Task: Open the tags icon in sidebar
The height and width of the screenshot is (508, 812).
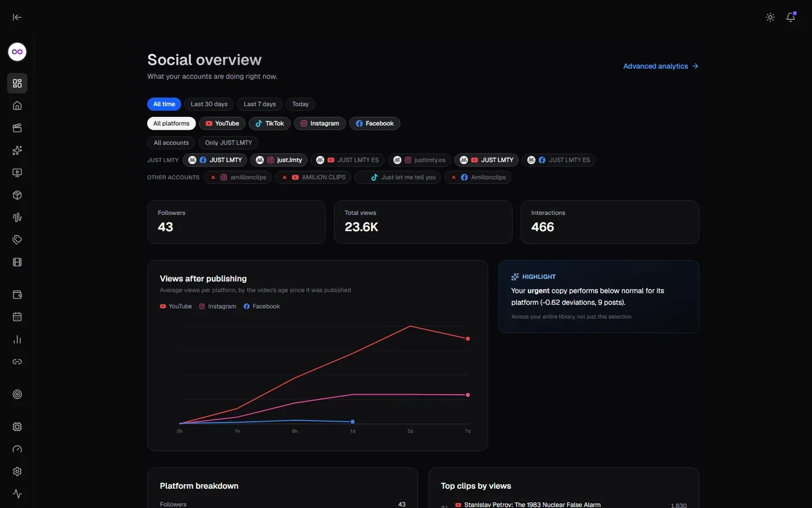Action: point(17,240)
